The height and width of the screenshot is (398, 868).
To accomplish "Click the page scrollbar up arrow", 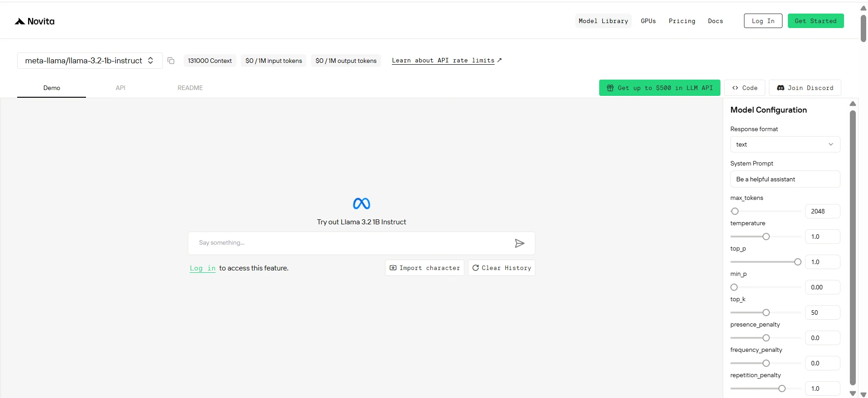I will [863, 8].
